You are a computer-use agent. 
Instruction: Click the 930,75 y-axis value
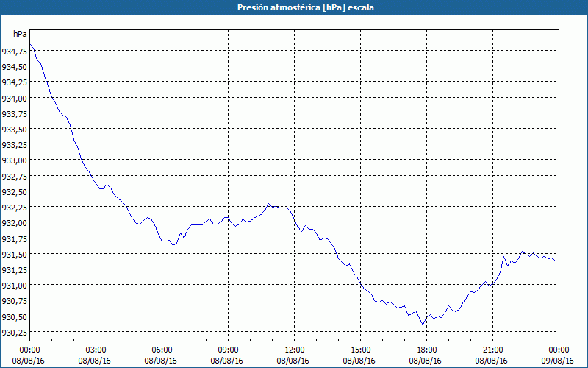[15, 301]
